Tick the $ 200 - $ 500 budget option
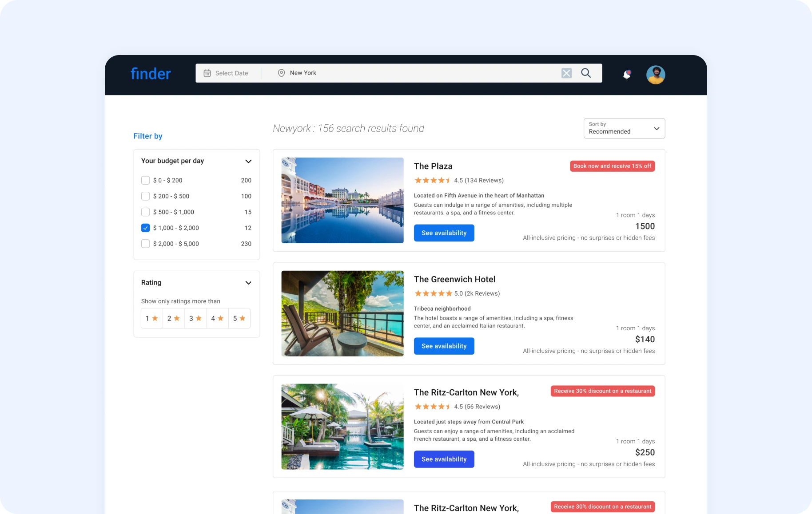The height and width of the screenshot is (514, 812). 145,196
